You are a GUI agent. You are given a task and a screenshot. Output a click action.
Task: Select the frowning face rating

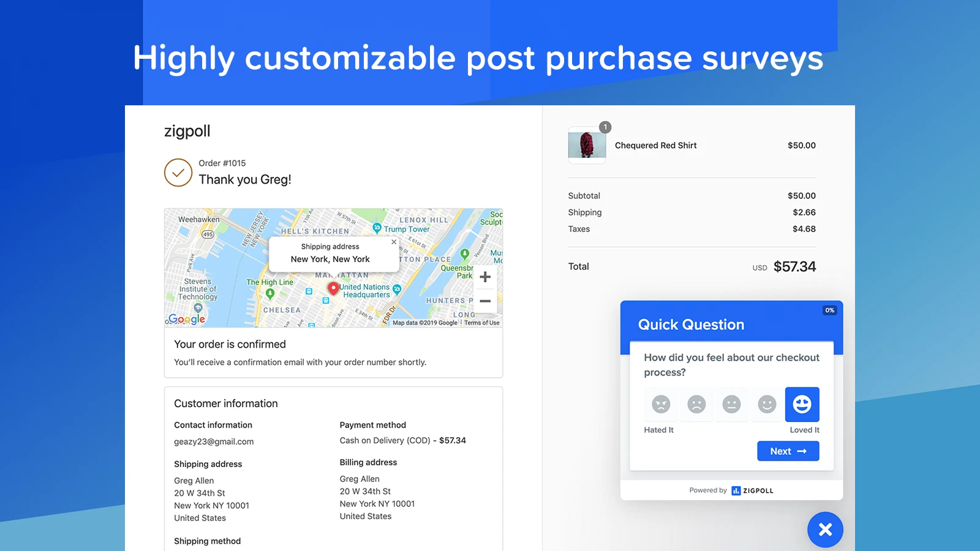click(696, 404)
